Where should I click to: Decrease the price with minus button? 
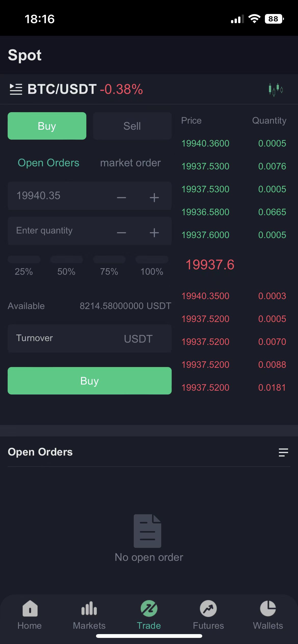pos(121,197)
